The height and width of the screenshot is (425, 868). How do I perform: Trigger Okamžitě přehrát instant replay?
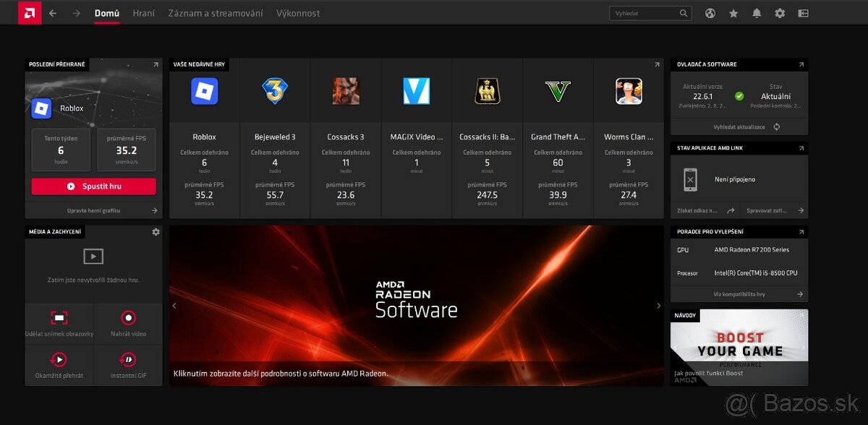tap(59, 365)
